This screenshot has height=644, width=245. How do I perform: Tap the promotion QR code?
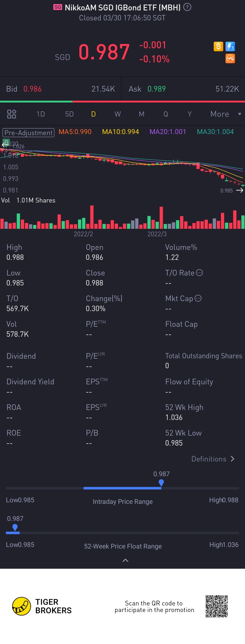click(x=216, y=606)
